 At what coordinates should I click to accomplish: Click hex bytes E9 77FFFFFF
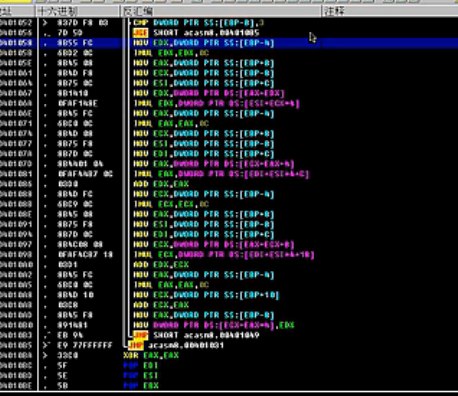(85, 345)
